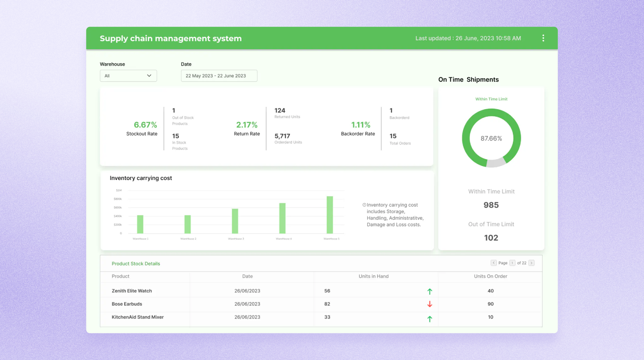644x360 pixels.
Task: Click the Date column header
Action: coord(247,276)
